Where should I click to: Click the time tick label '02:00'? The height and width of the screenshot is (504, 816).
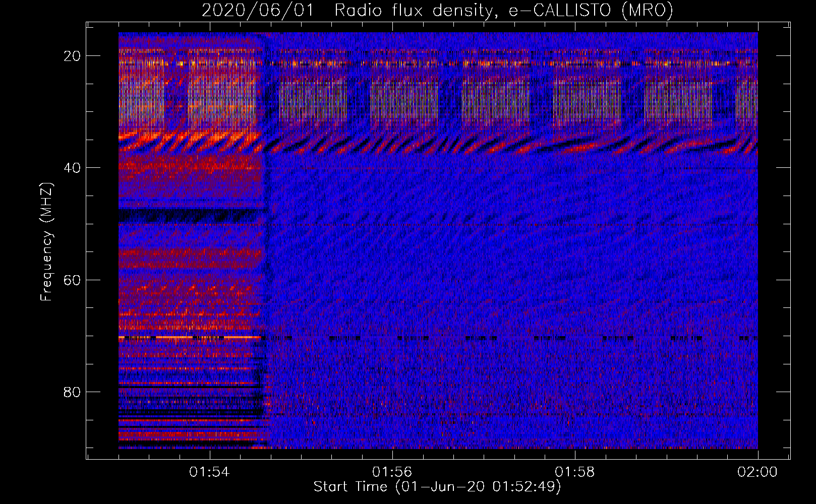[x=757, y=472]
